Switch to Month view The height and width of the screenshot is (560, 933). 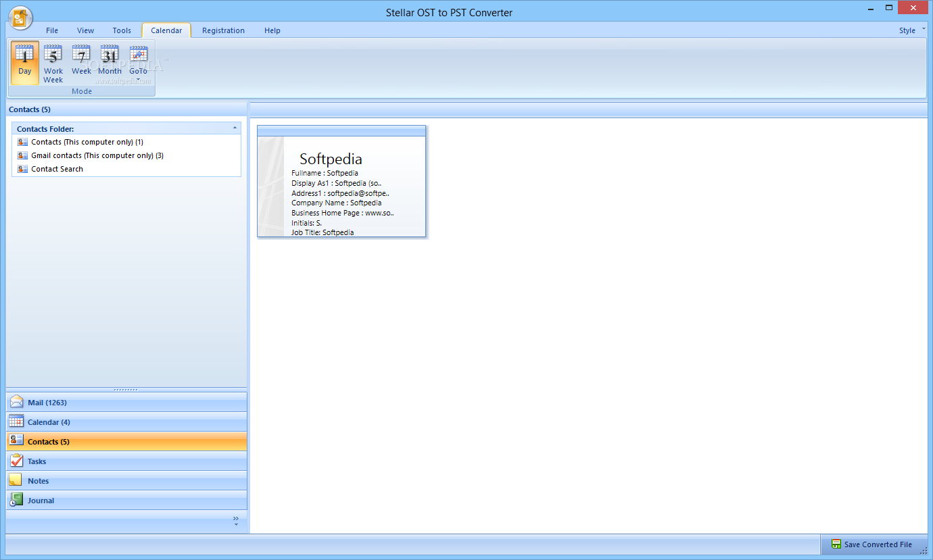point(110,62)
